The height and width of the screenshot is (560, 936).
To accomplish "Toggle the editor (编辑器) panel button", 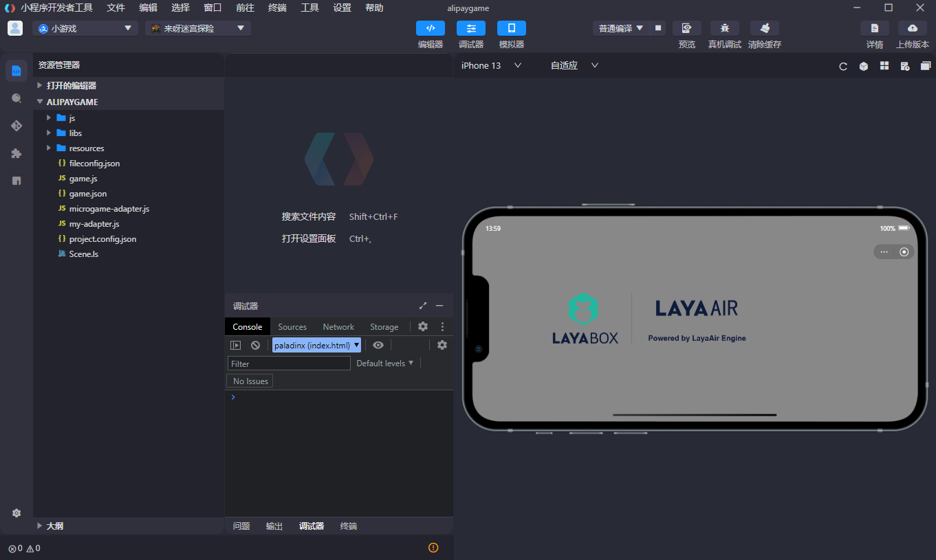I will tap(431, 28).
